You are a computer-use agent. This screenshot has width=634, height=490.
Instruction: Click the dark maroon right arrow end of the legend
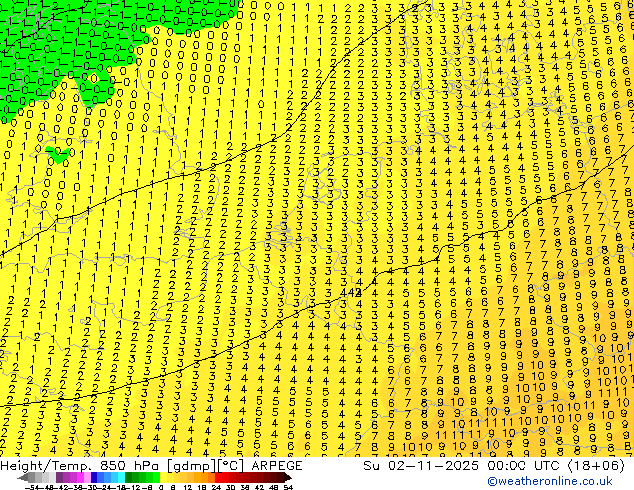click(287, 478)
